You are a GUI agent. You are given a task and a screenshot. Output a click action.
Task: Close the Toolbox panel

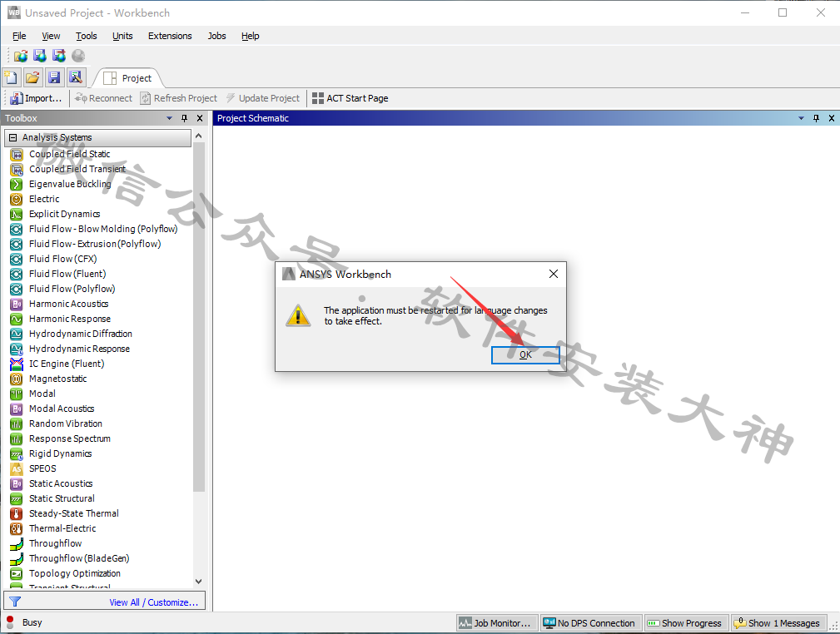point(200,118)
